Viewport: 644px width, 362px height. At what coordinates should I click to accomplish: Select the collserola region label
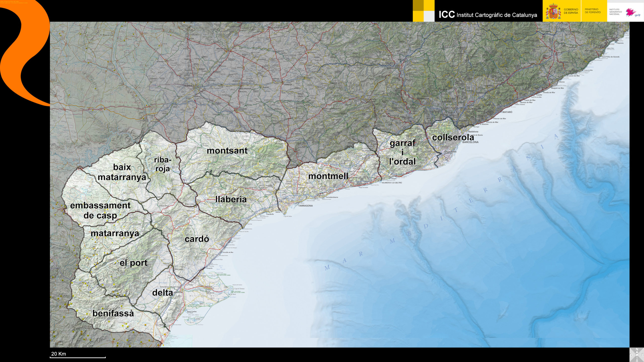(x=453, y=138)
